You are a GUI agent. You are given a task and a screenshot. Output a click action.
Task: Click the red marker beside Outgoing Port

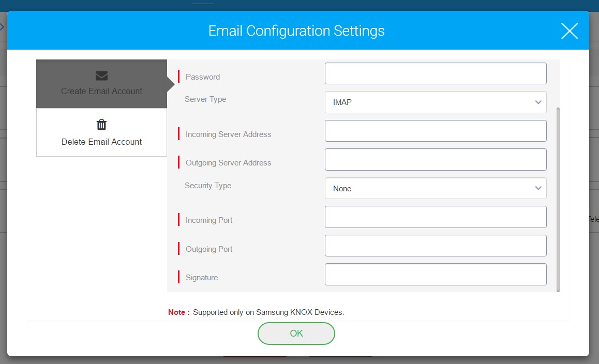tap(178, 248)
